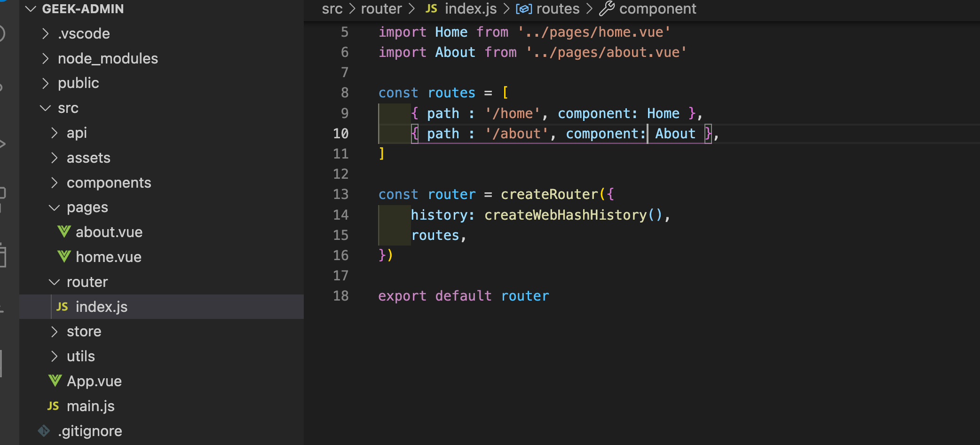Click the JS icon next to main.js
Screen dimensions: 980x445
[x=53, y=406]
